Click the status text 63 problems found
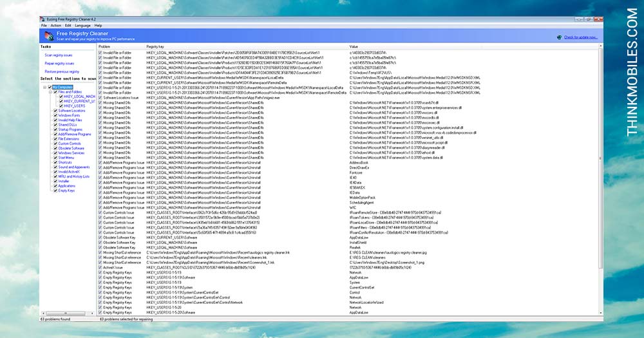644x338 pixels. point(55,319)
